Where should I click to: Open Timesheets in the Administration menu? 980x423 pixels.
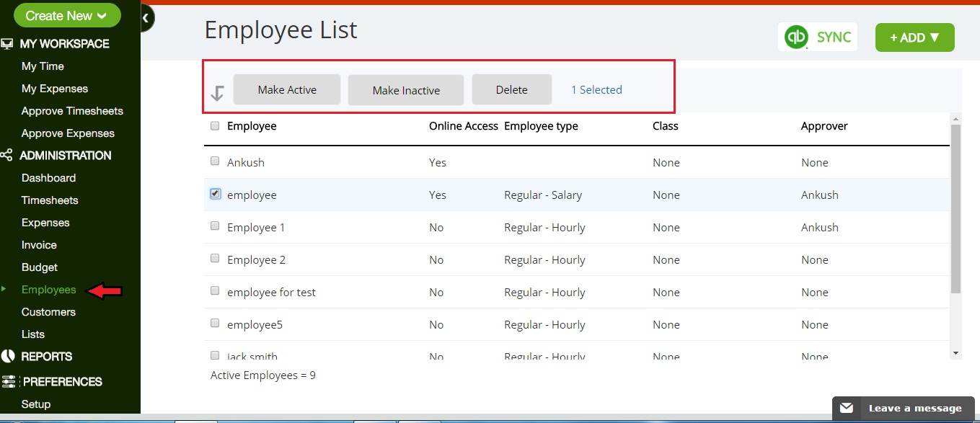pyautogui.click(x=50, y=200)
